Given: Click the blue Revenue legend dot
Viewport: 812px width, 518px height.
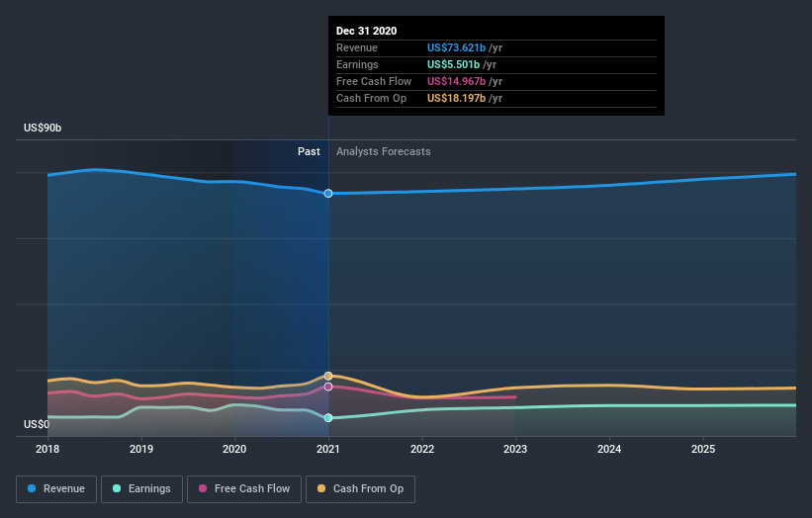Looking at the screenshot, I should (x=32, y=488).
